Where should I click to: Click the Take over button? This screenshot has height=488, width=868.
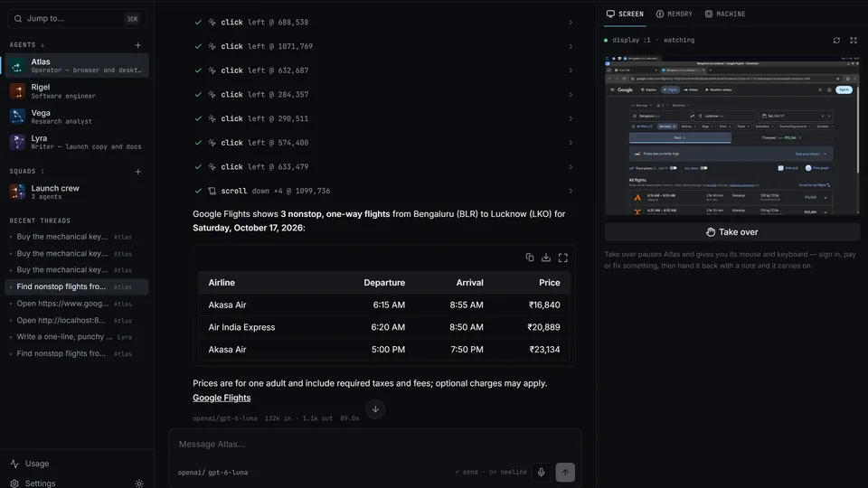pyautogui.click(x=731, y=232)
